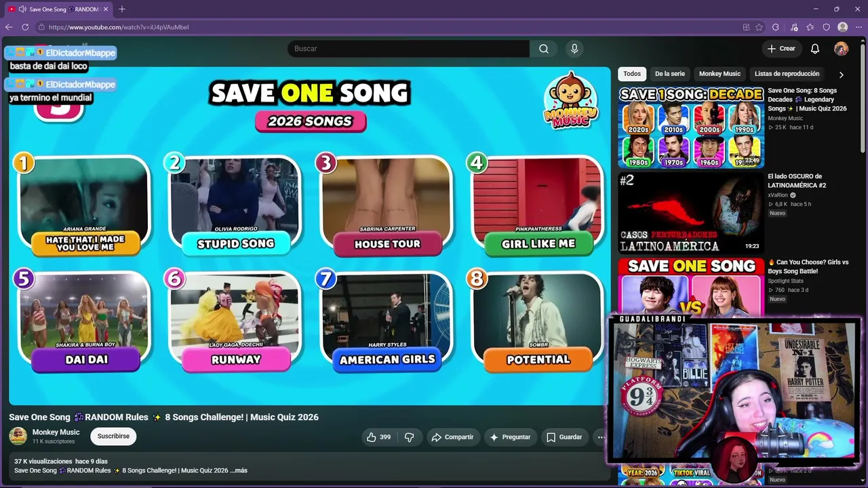Open the browser favorites list icon

810,27
